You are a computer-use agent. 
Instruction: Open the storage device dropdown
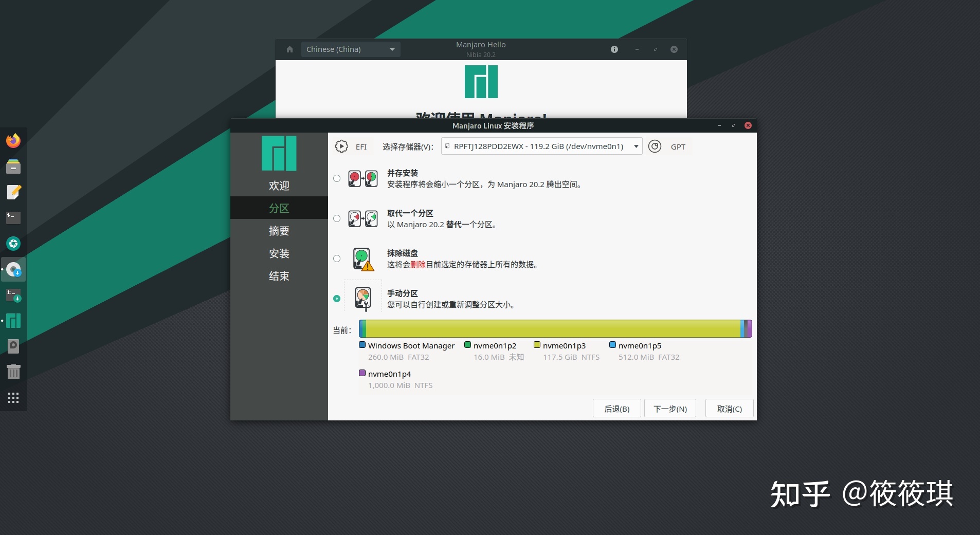tap(541, 146)
